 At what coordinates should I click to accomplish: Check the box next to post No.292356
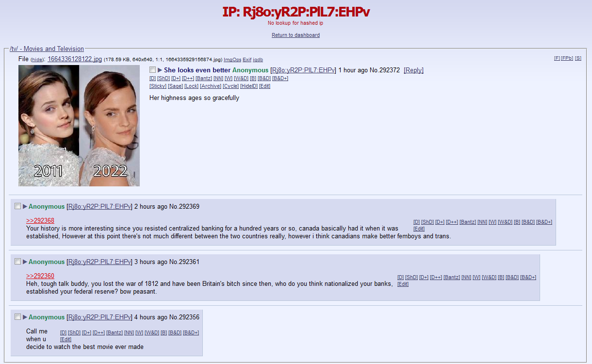(x=17, y=317)
